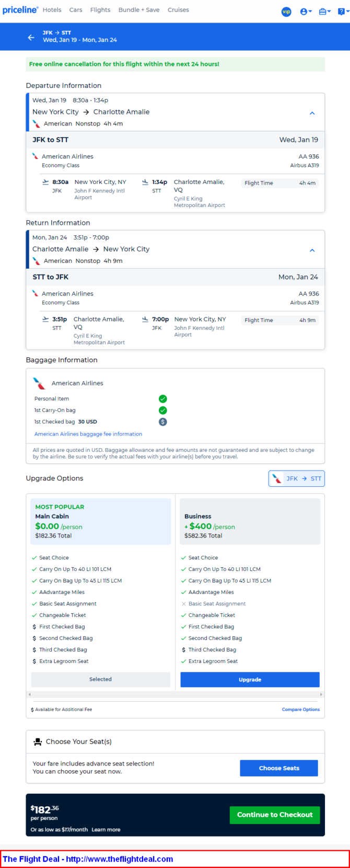Click dollar fee icon for 1st Checked bag

[163, 422]
